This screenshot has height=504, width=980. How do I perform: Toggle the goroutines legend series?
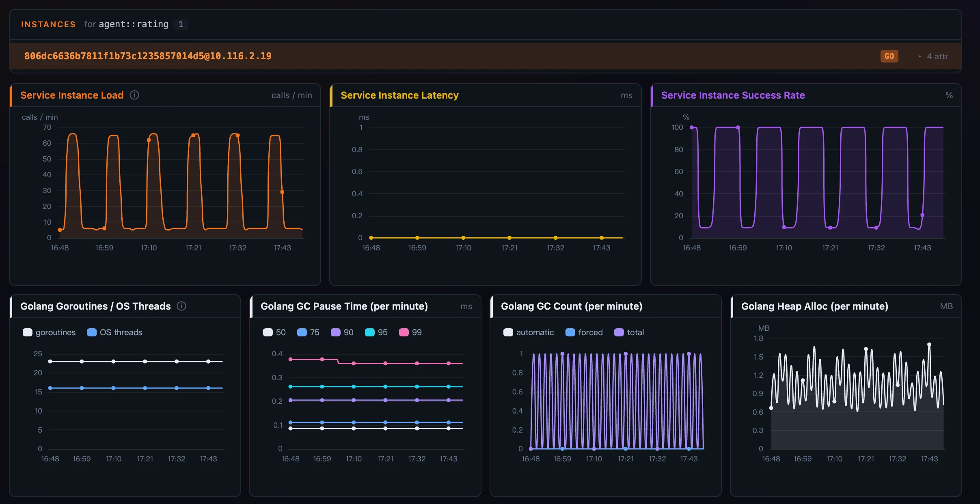click(49, 332)
